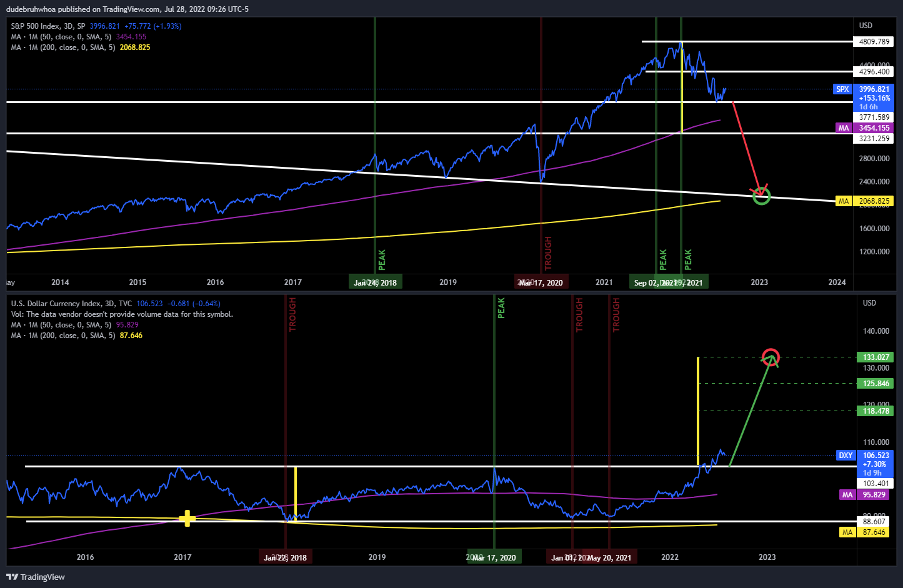Click the green 118.478 price label

click(876, 411)
